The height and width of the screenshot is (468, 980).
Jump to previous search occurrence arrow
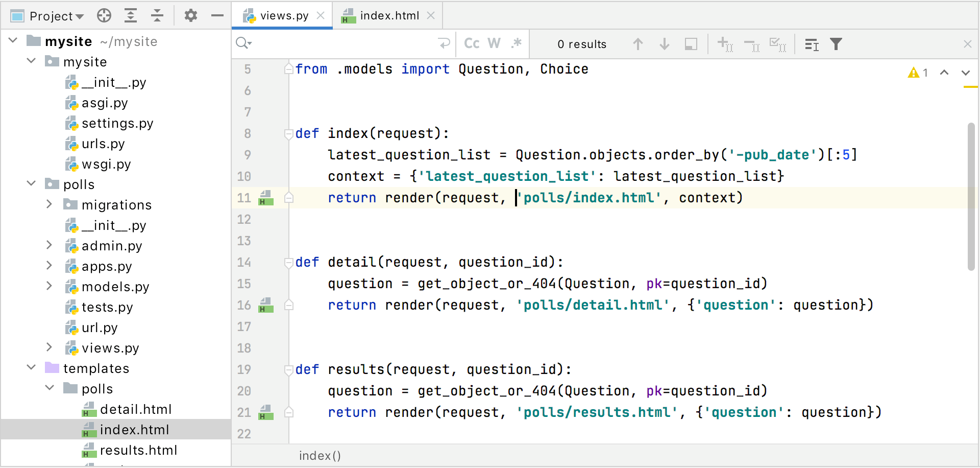pyautogui.click(x=638, y=44)
